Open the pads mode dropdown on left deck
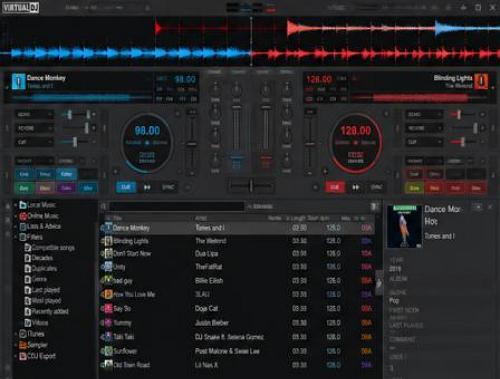Image resolution: width=500 pixels, height=379 pixels. [34, 161]
